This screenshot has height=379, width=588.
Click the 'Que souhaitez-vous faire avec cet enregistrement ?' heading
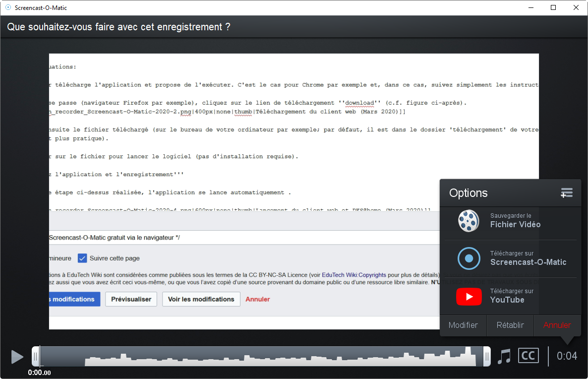[x=118, y=27]
